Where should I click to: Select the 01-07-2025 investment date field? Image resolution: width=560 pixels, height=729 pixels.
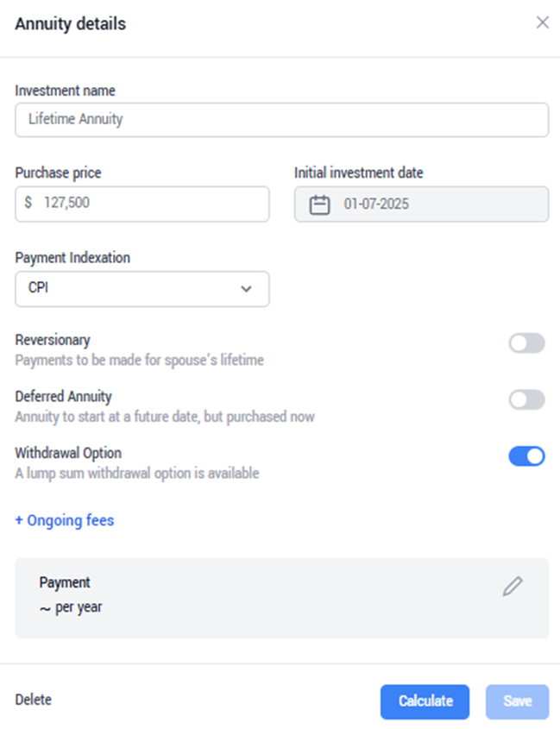pos(421,204)
